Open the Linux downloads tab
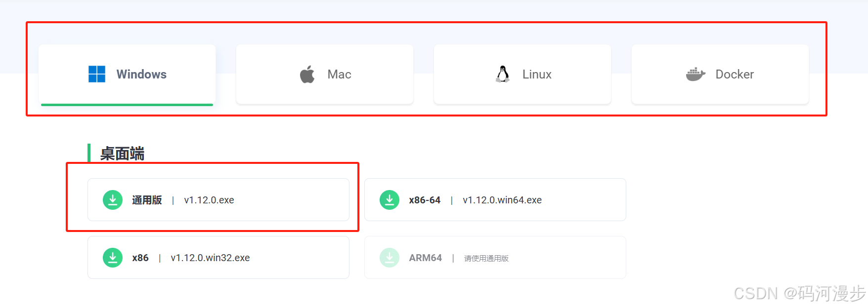The image size is (868, 308). click(522, 75)
